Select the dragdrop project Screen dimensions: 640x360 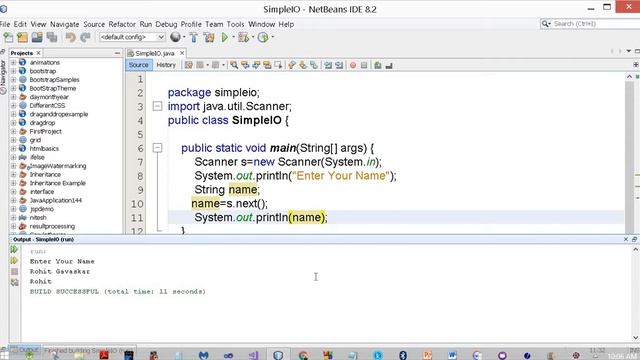[42, 123]
